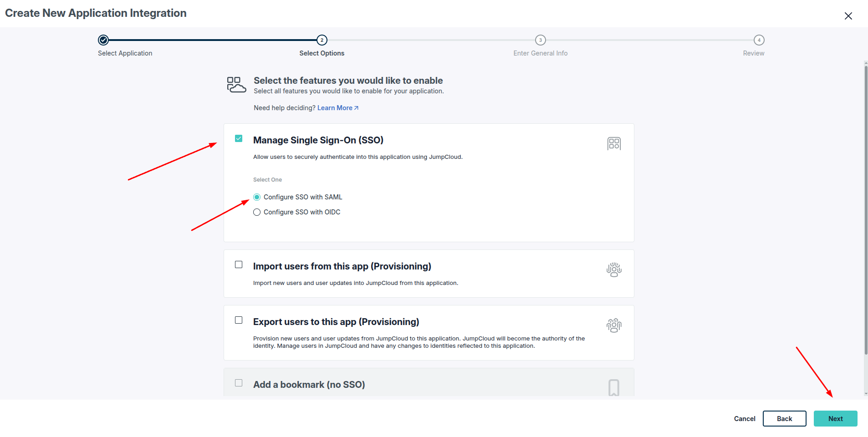Select Configure SSO with SAML radio
The width and height of the screenshot is (868, 437).
[257, 197]
